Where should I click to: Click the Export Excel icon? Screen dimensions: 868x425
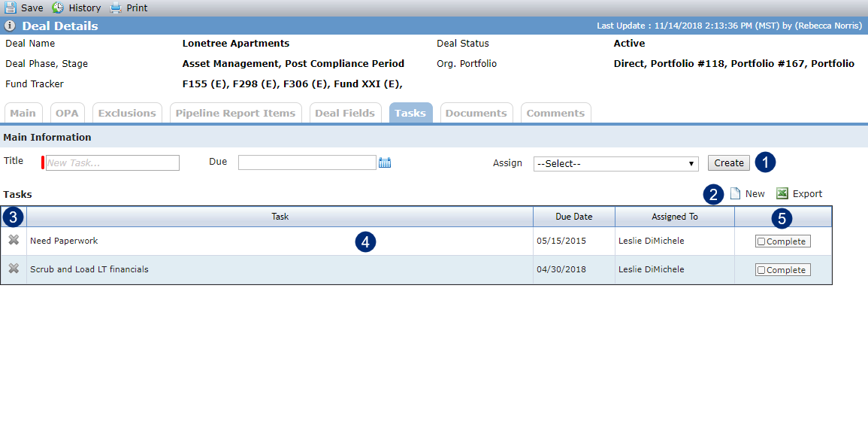782,193
